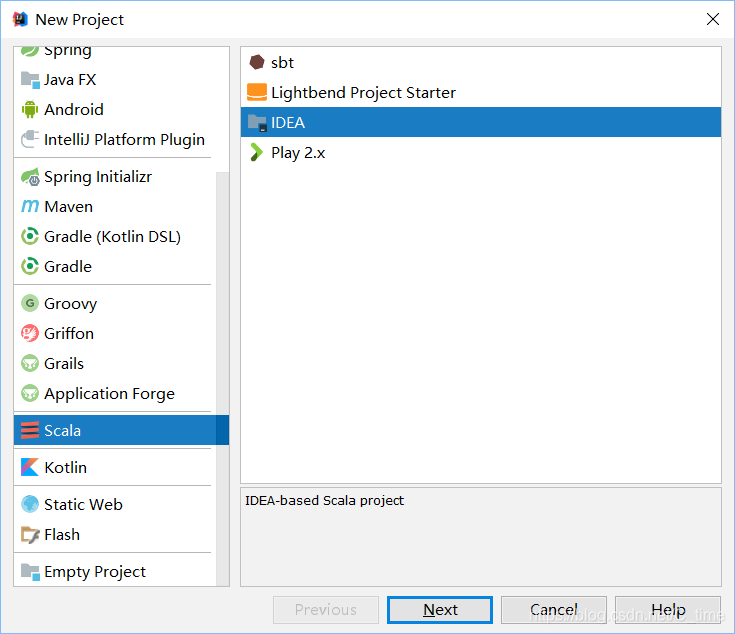This screenshot has height=634, width=735.
Task: Close the New Project dialog
Action: 712,19
